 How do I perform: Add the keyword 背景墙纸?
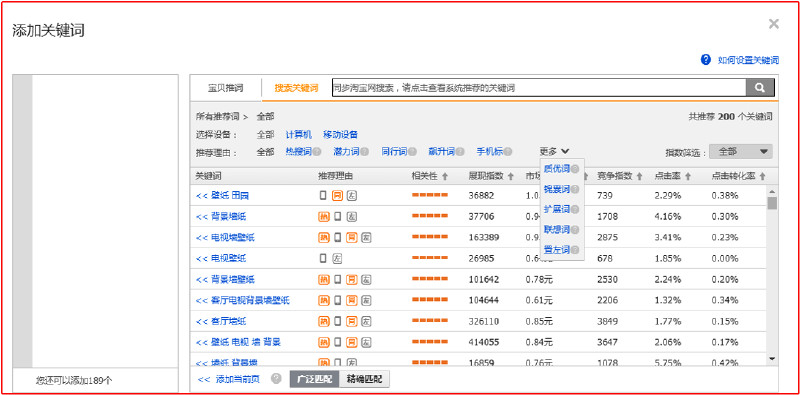221,216
